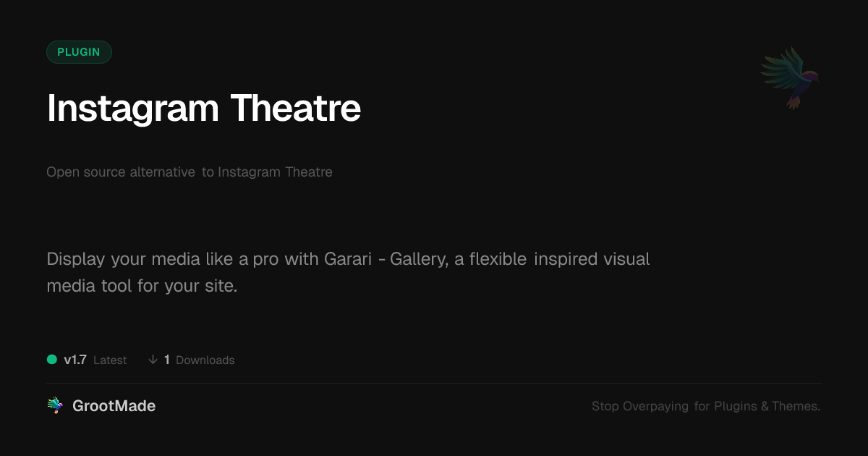Click the green status dot beside v1.7
This screenshot has height=456, width=868.
coord(52,360)
